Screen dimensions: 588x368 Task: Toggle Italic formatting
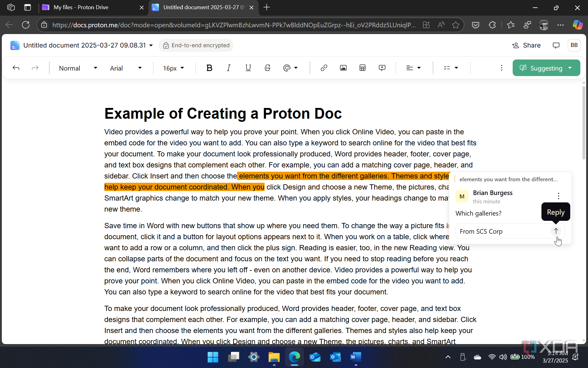[x=229, y=68]
